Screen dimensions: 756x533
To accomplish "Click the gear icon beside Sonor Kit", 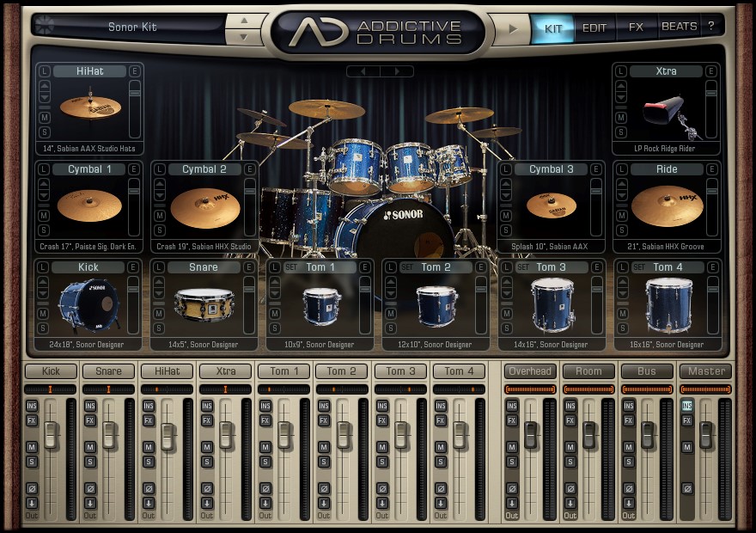I will point(45,25).
